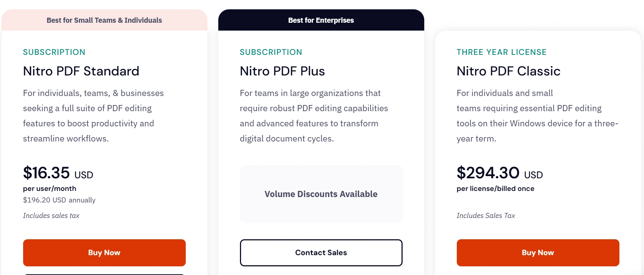Select the Best for Enterprises banner
Image resolution: width=644 pixels, height=275 pixels.
pos(321,20)
